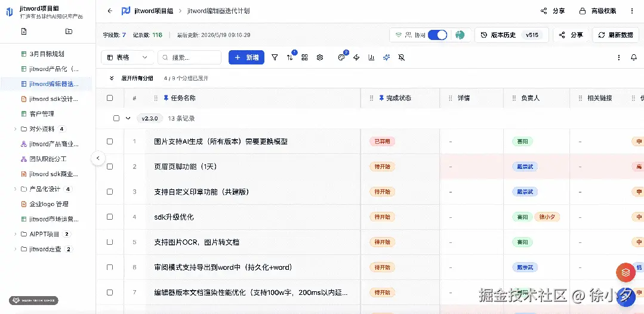
Task: Expand the jitword走查 folder
Action: click(x=16, y=249)
